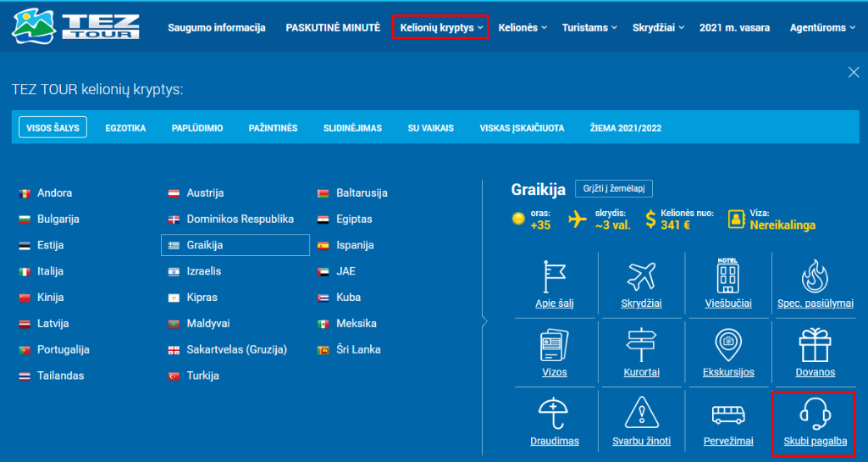Click Grįžti į žemėlapį button

[x=613, y=188]
